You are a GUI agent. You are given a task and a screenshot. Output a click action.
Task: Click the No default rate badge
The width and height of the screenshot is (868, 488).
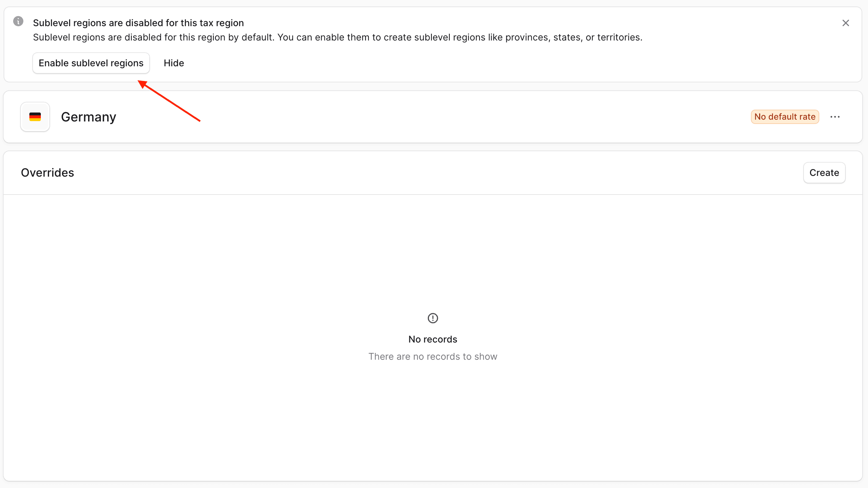785,117
